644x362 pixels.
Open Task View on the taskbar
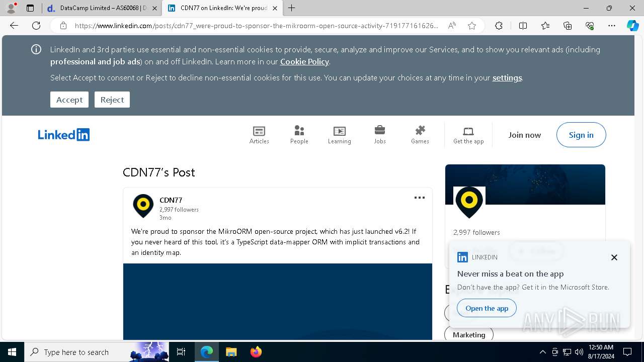(181, 352)
